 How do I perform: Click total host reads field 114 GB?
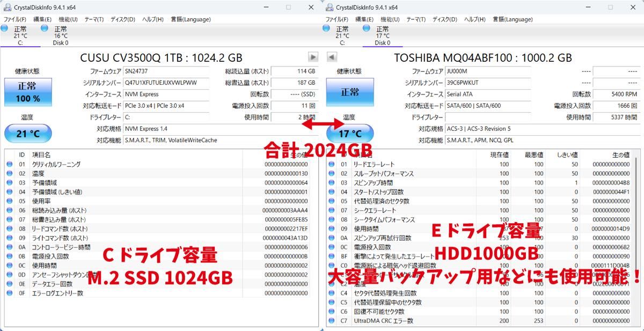(x=294, y=71)
